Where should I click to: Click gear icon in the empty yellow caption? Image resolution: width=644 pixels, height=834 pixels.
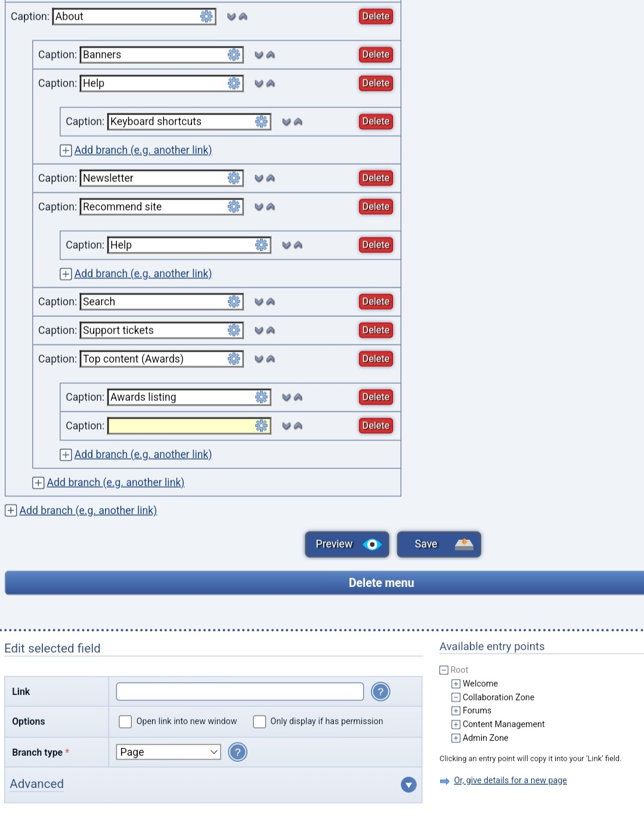[x=261, y=426]
